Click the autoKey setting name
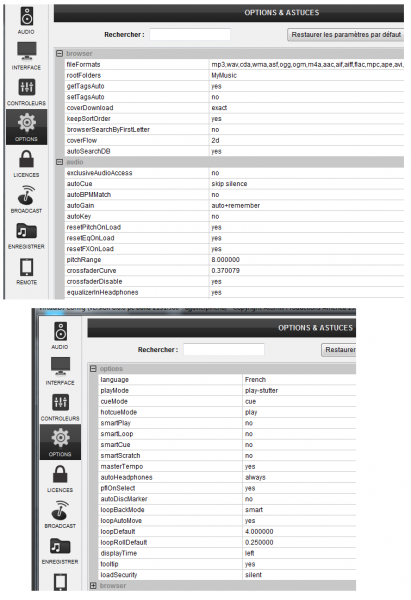 pos(79,217)
